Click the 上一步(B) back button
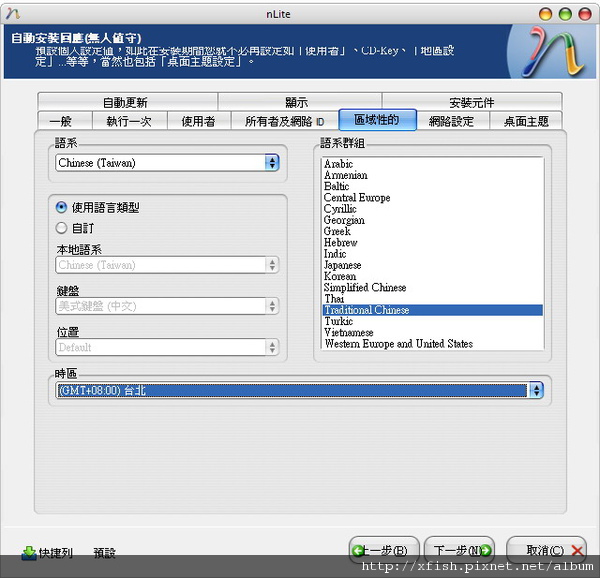Image resolution: width=600 pixels, height=578 pixels. (x=384, y=550)
